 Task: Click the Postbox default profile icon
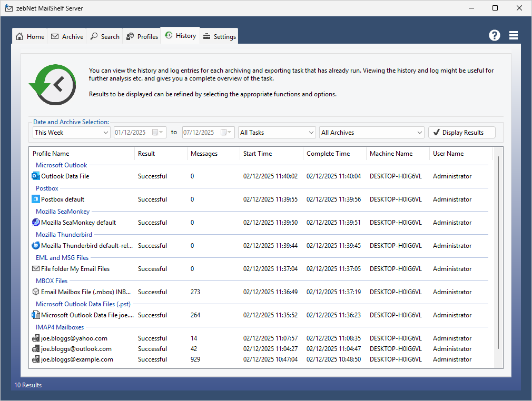point(36,199)
